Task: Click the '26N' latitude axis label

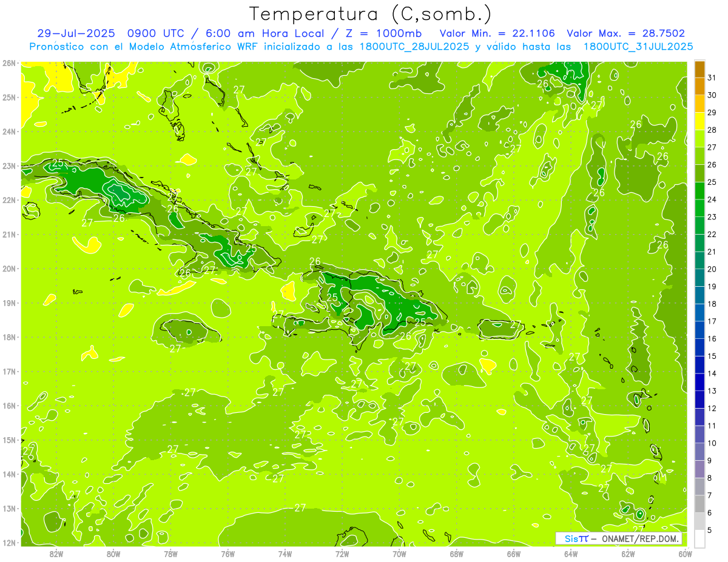Action: [9, 63]
